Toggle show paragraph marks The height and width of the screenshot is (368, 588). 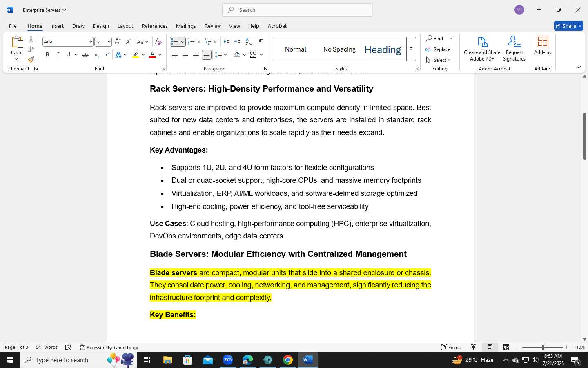point(261,42)
